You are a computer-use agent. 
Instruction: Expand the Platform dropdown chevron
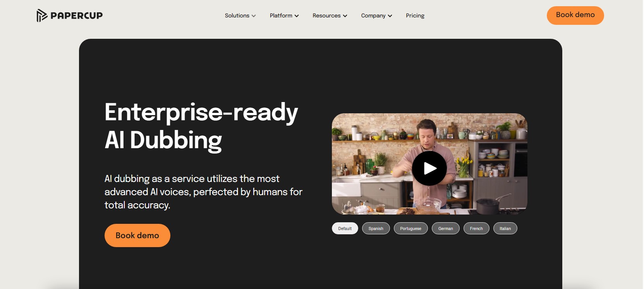(x=297, y=16)
